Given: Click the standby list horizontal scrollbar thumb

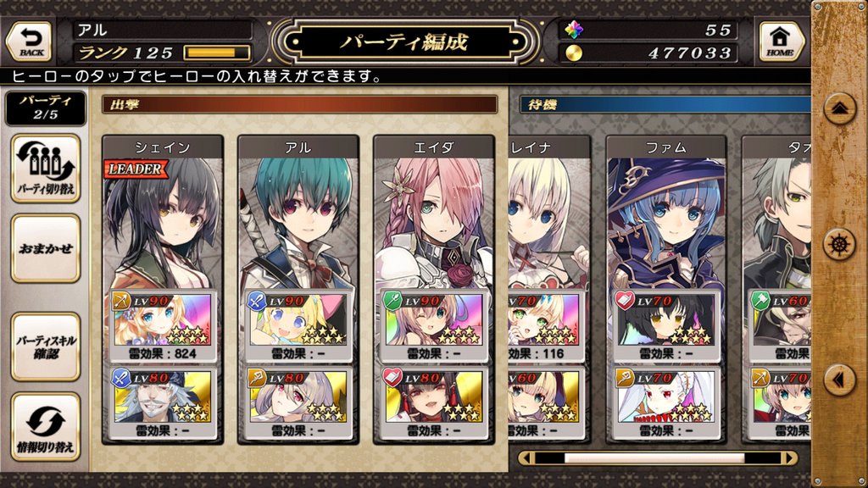Looking at the screenshot, I should pos(654,458).
